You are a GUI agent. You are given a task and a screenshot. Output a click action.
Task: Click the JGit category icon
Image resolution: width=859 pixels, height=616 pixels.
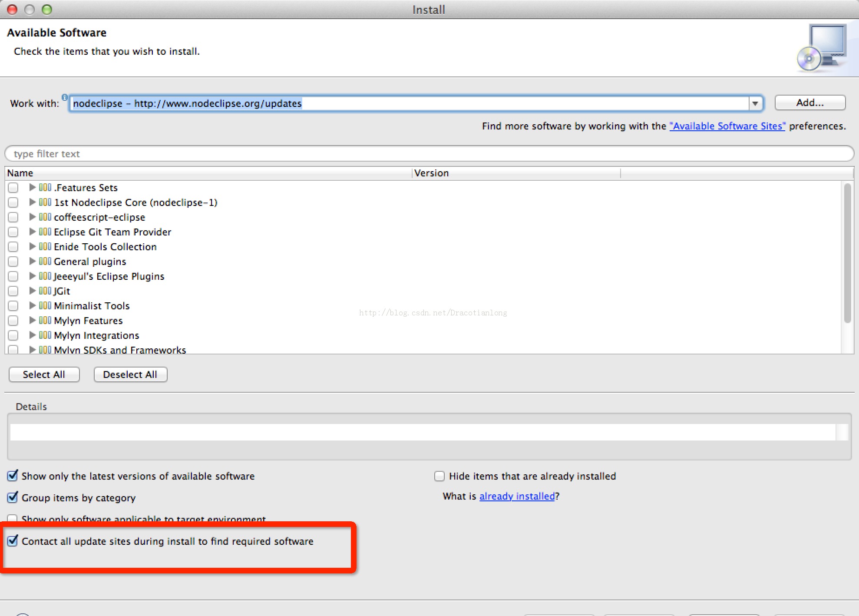point(45,291)
